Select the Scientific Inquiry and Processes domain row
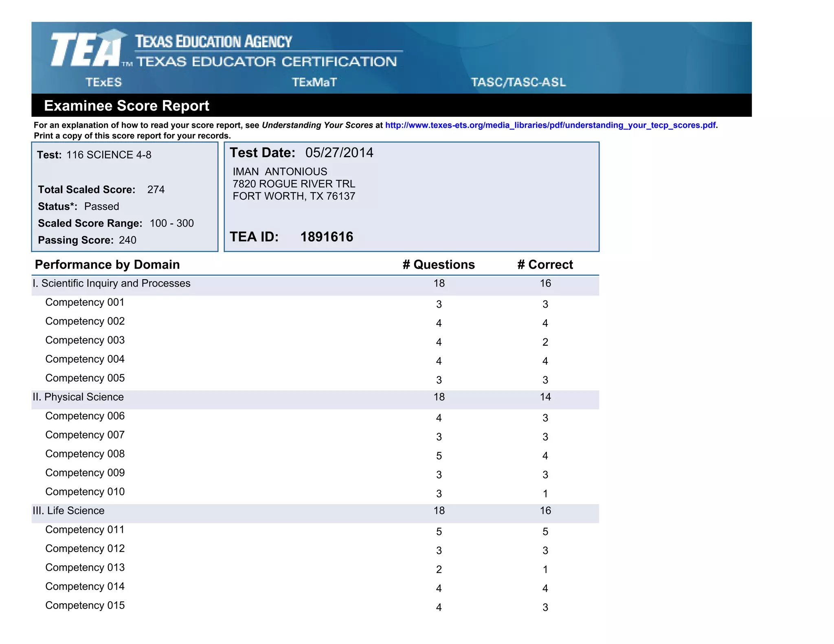This screenshot has height=644, width=834. click(x=112, y=284)
